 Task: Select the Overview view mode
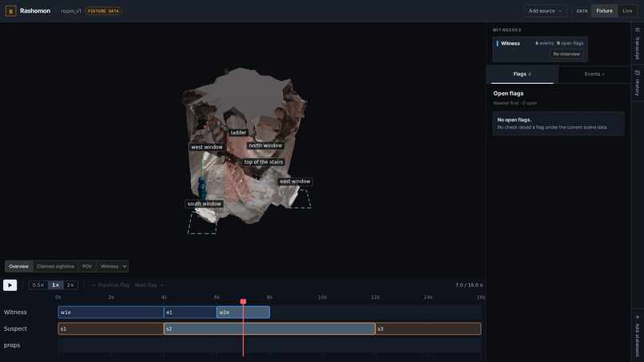coord(19,266)
